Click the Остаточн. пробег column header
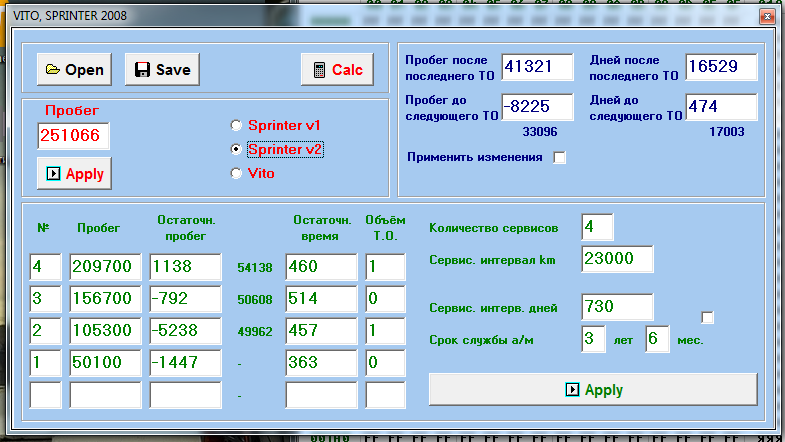 [x=186, y=228]
